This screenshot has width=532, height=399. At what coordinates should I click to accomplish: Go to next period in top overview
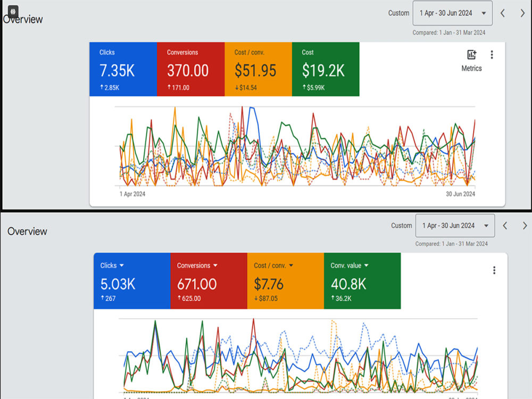pos(522,13)
